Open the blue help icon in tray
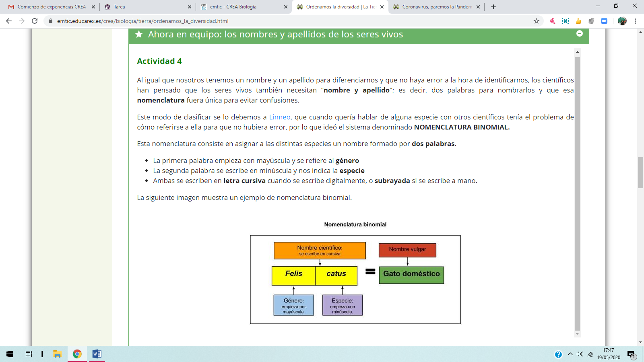Image resolution: width=644 pixels, height=362 pixels. coord(558,354)
